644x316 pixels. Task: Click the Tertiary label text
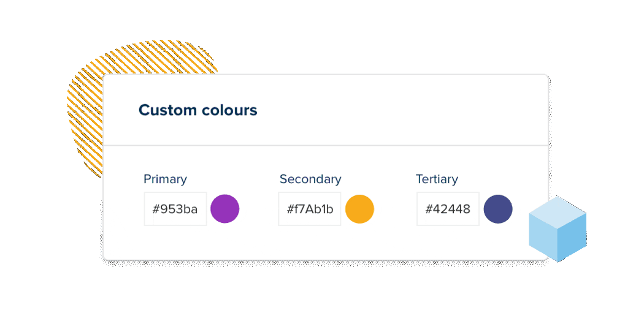click(x=437, y=179)
